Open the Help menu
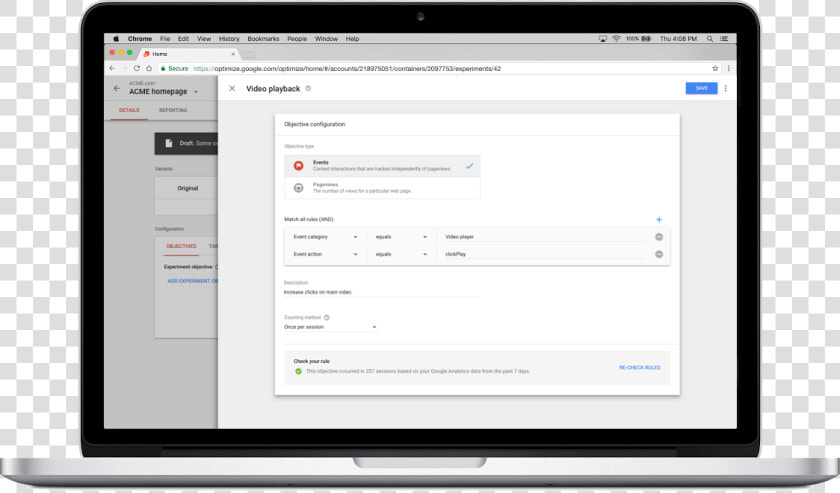840x493 pixels. (x=352, y=39)
